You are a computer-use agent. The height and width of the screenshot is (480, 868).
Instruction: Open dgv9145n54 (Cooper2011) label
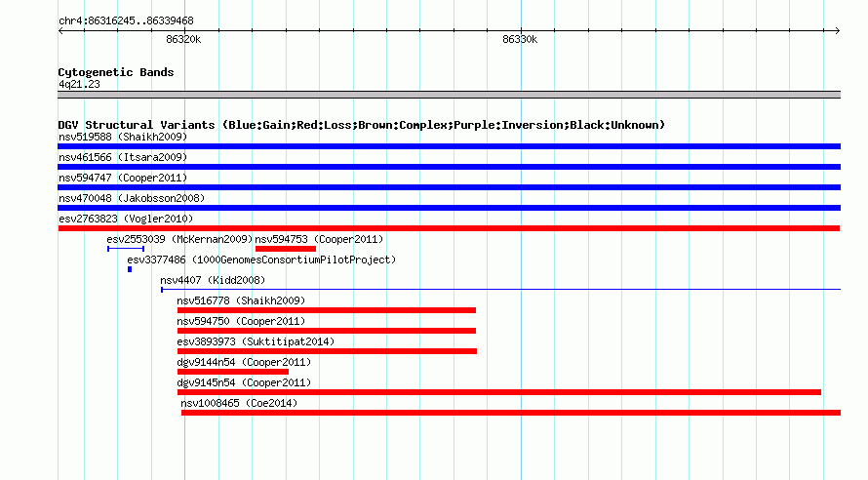pos(244,382)
